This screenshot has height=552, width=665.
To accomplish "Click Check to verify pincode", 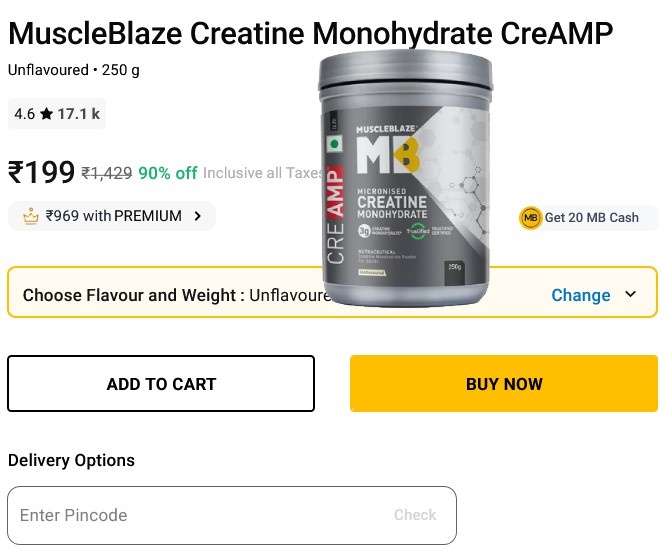I will 414,515.
